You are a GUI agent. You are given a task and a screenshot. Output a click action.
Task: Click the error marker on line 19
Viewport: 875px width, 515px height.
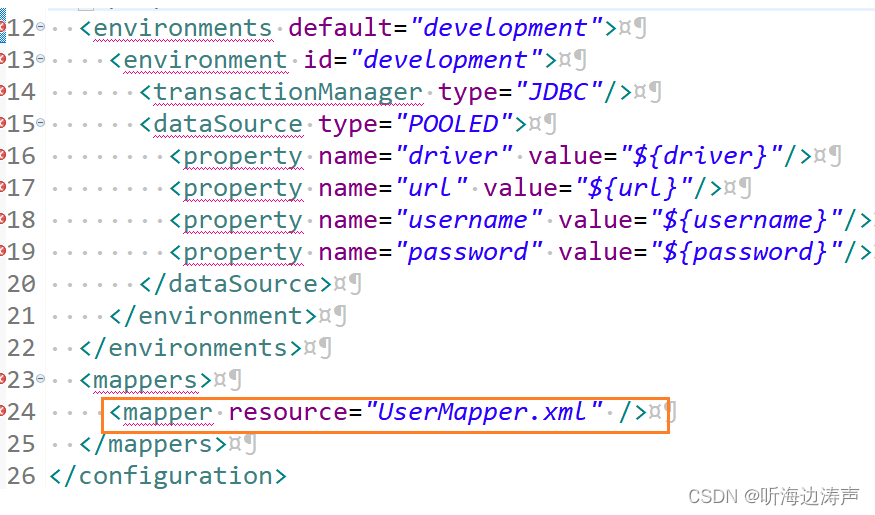tap(2, 251)
